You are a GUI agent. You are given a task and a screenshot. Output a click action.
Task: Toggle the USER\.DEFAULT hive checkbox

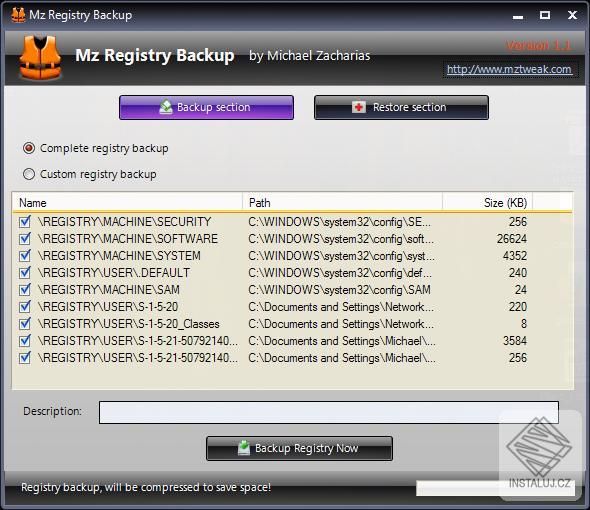point(25,273)
